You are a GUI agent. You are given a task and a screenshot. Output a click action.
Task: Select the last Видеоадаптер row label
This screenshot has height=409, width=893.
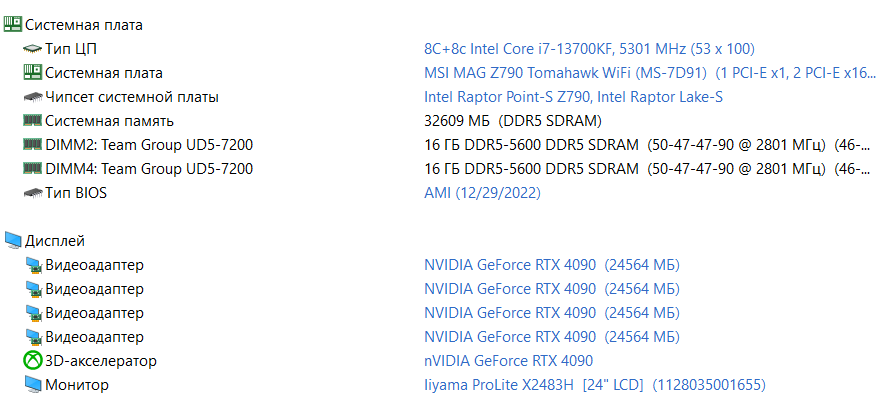94,336
